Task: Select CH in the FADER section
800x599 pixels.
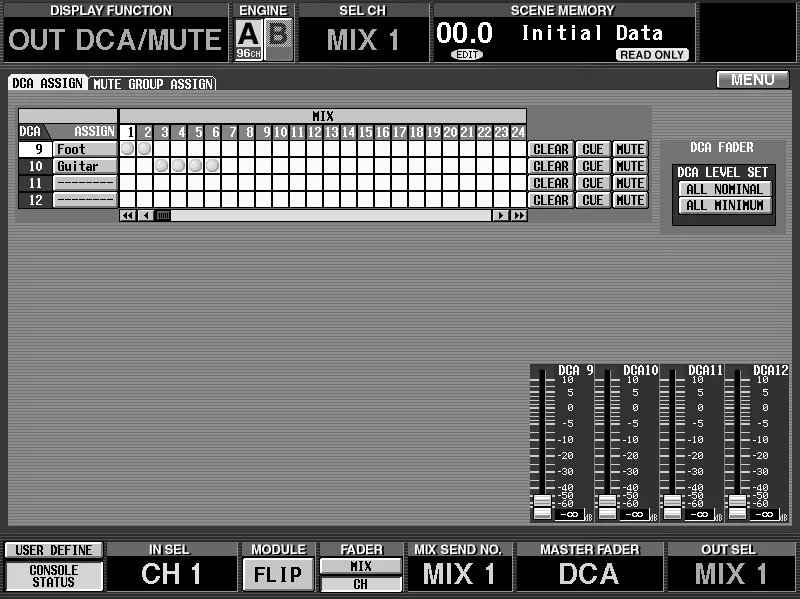Action: [x=361, y=584]
